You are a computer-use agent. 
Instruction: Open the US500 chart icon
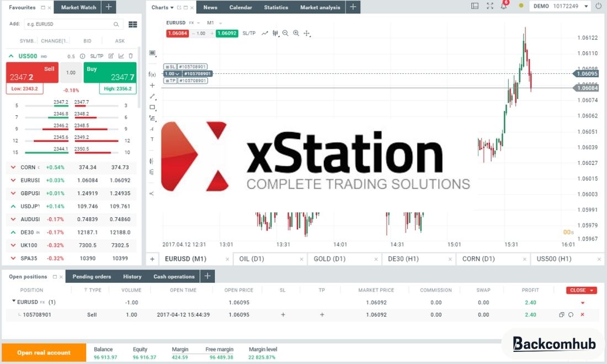coord(121,56)
